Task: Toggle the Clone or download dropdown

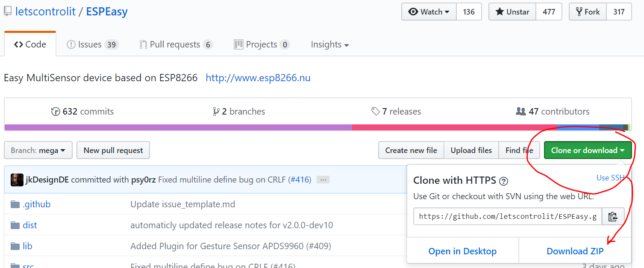Action: (588, 150)
